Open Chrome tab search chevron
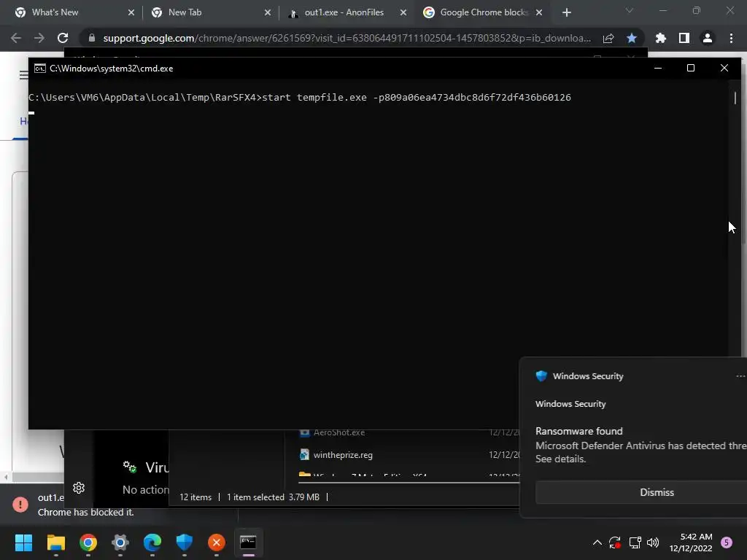This screenshot has width=747, height=560. pyautogui.click(x=630, y=10)
